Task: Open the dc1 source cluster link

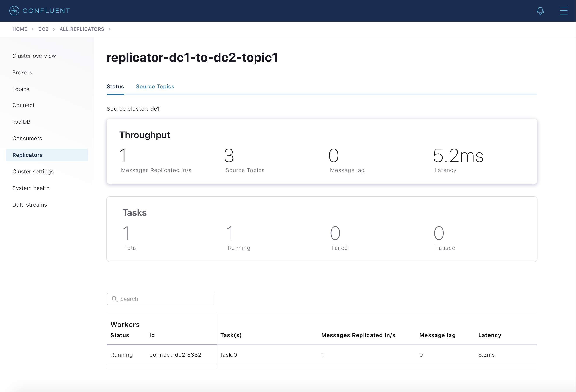Action: (x=155, y=109)
